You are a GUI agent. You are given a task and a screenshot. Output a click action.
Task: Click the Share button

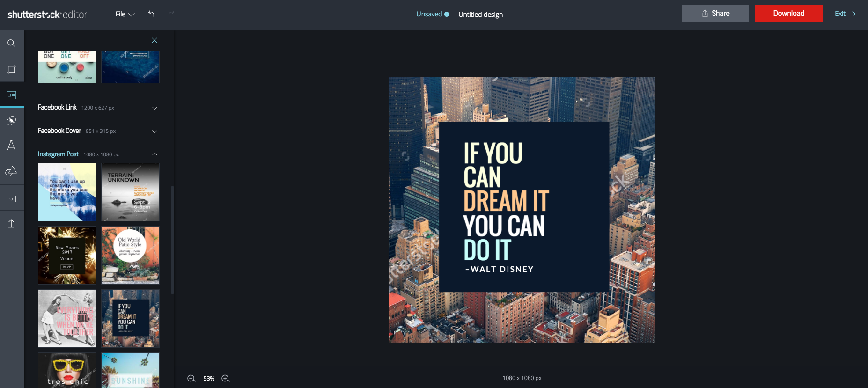715,14
